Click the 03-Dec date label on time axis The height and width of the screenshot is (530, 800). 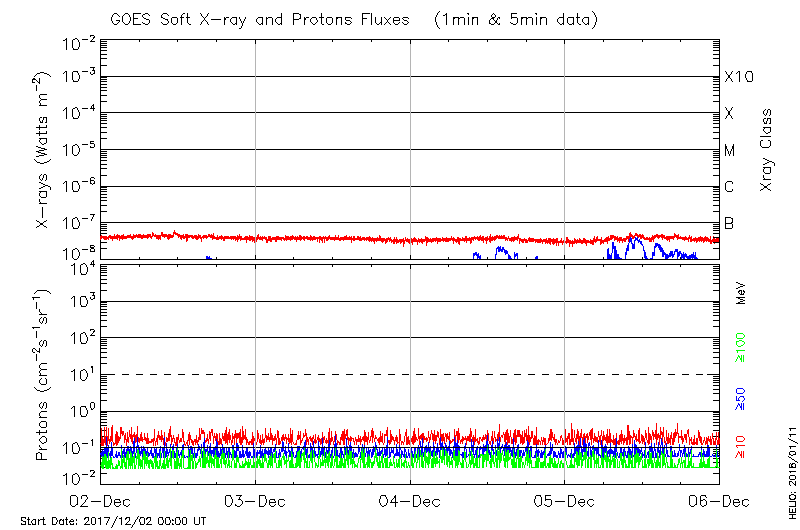[256, 500]
